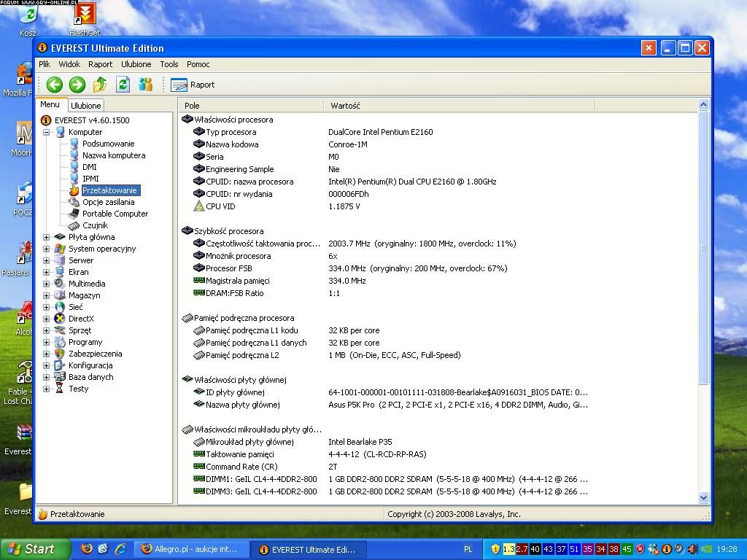This screenshot has height=560, width=747.
Task: Select Podsumowanie in the tree
Action: [x=108, y=144]
